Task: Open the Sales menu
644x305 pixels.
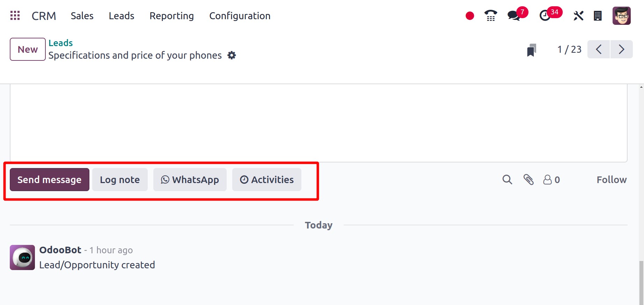Action: [82, 16]
